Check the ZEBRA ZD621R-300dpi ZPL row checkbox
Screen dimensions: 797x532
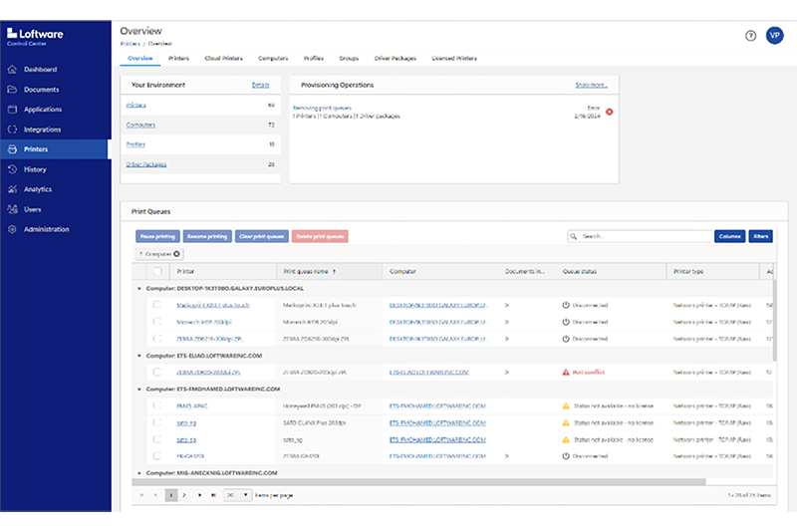157,339
